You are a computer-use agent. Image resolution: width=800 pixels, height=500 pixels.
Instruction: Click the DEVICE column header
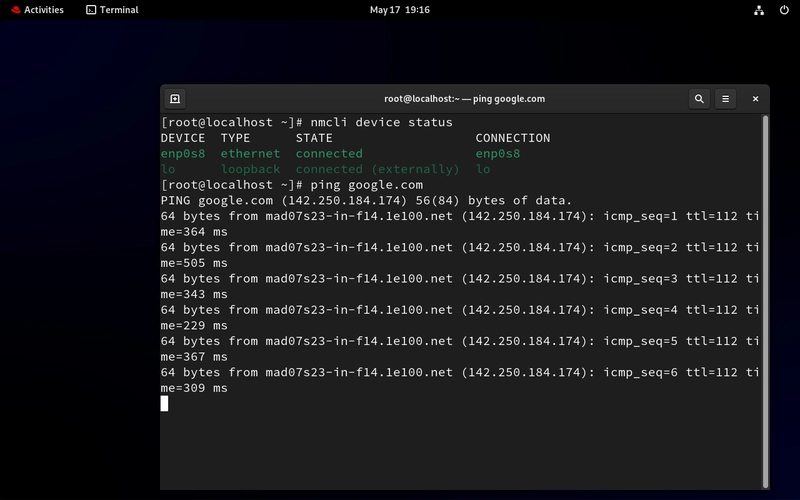click(183, 138)
